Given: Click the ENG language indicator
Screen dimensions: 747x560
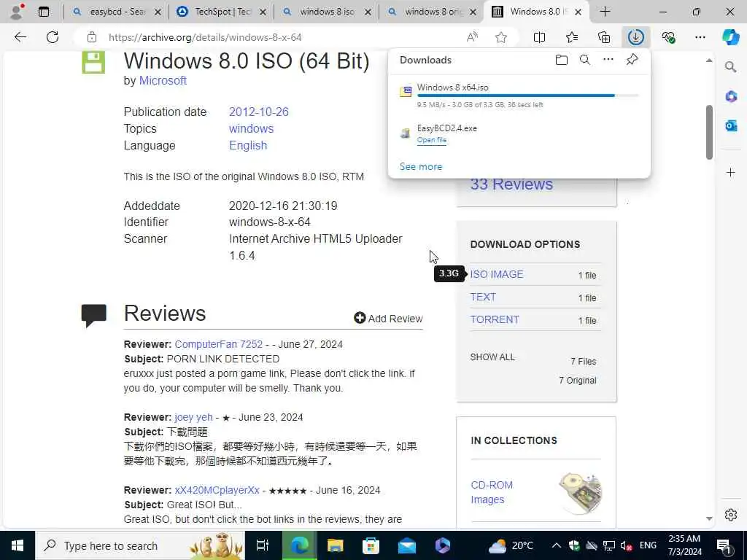Looking at the screenshot, I should click(x=648, y=545).
